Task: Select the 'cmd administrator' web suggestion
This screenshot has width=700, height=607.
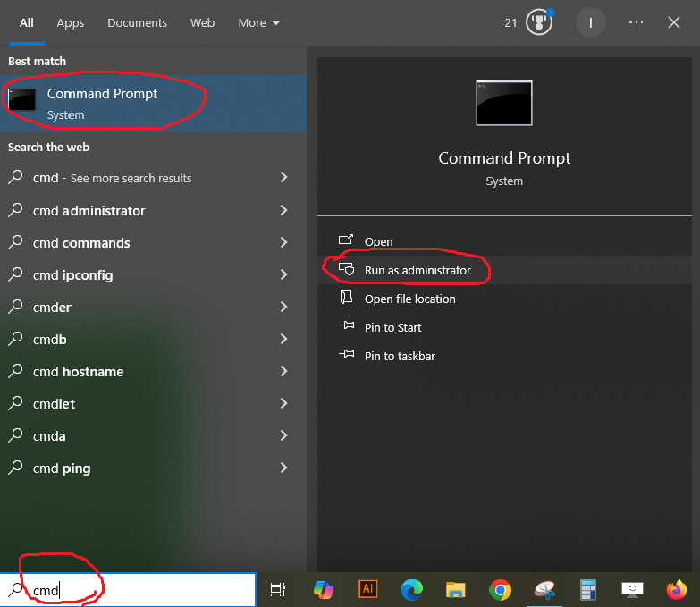Action: pos(153,210)
